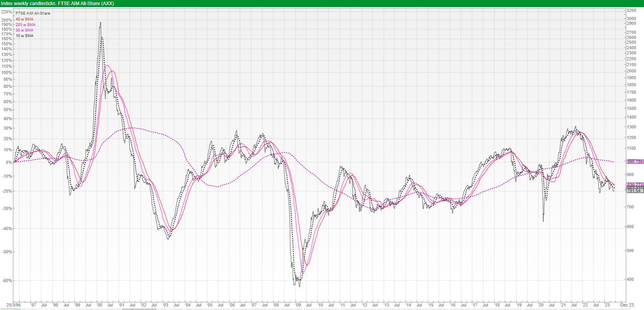Click the 220% label on the left axis
The image size is (644, 310).
click(x=7, y=12)
